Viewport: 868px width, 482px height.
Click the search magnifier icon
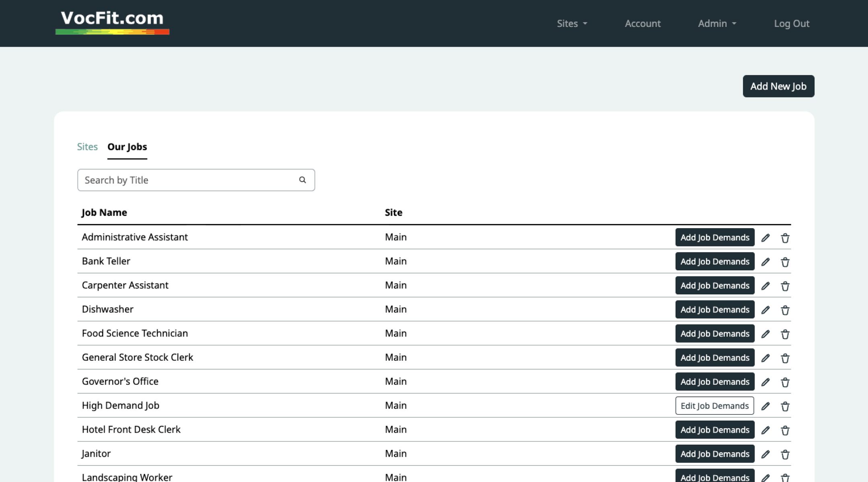pyautogui.click(x=303, y=180)
